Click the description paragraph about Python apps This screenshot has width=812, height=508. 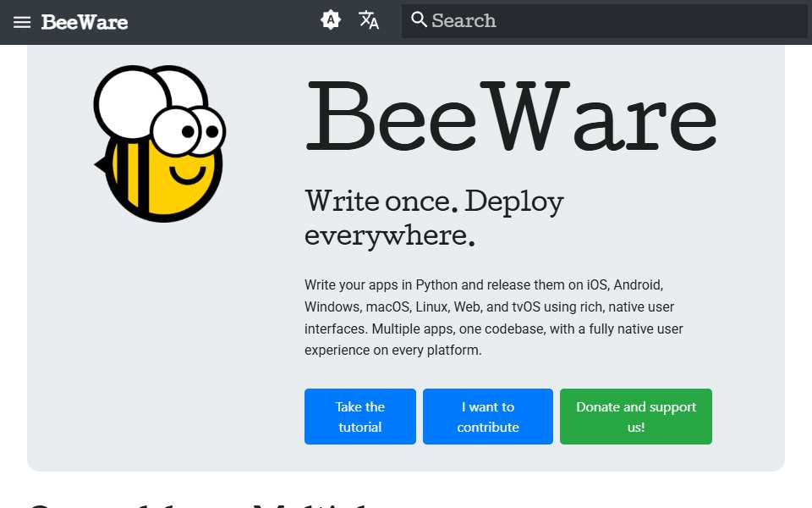tap(493, 317)
